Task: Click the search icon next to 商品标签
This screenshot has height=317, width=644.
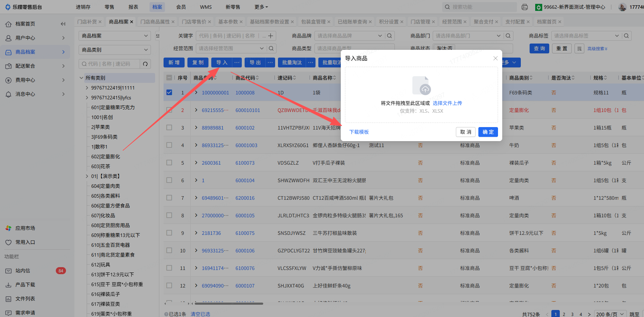Action: click(627, 36)
